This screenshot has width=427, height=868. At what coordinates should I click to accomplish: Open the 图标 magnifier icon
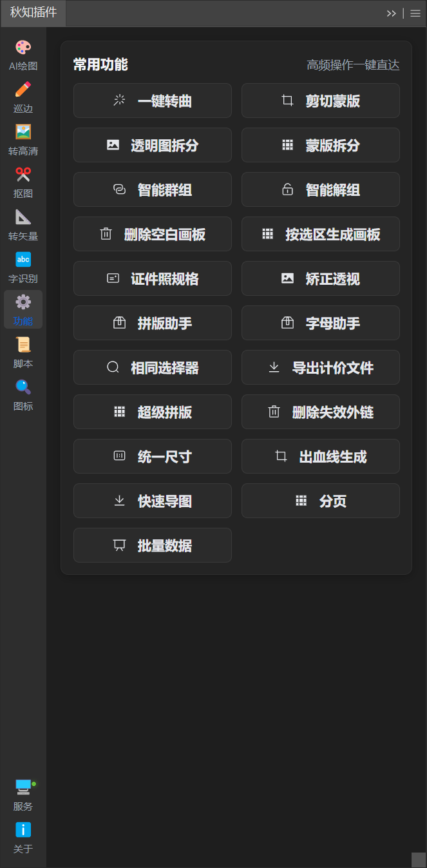(23, 388)
